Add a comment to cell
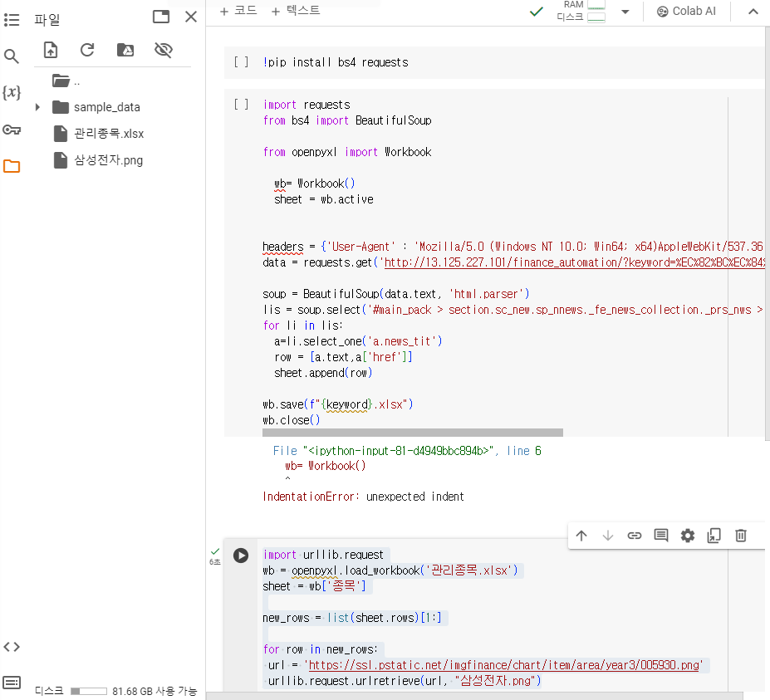The height and width of the screenshot is (700, 770). (661, 536)
